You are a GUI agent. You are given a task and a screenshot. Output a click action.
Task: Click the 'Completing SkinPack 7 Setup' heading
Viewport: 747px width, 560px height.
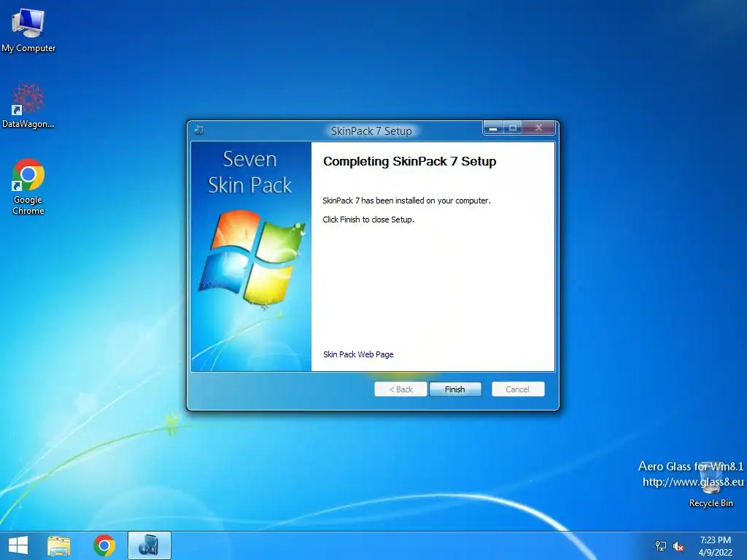410,161
